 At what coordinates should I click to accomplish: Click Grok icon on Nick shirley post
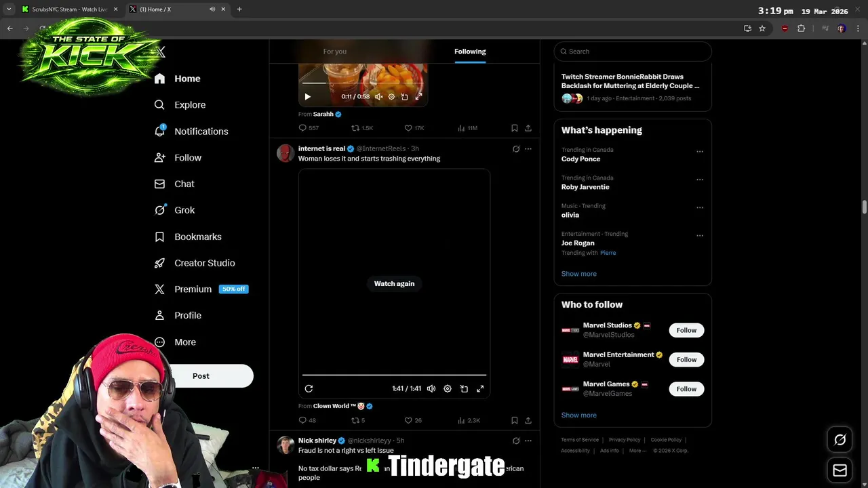click(x=516, y=441)
